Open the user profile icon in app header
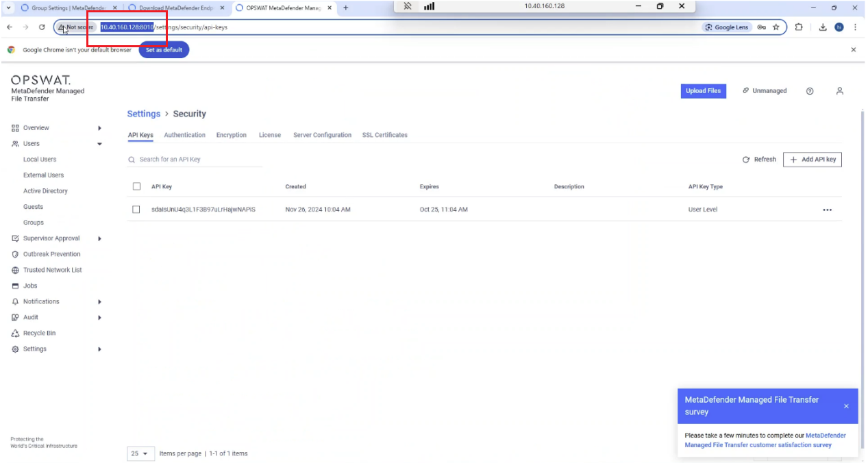 840,91
